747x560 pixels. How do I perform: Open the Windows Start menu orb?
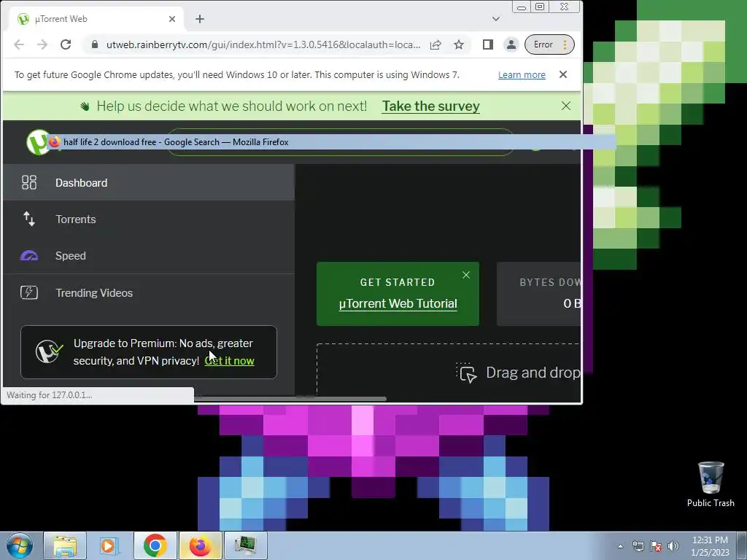(19, 545)
